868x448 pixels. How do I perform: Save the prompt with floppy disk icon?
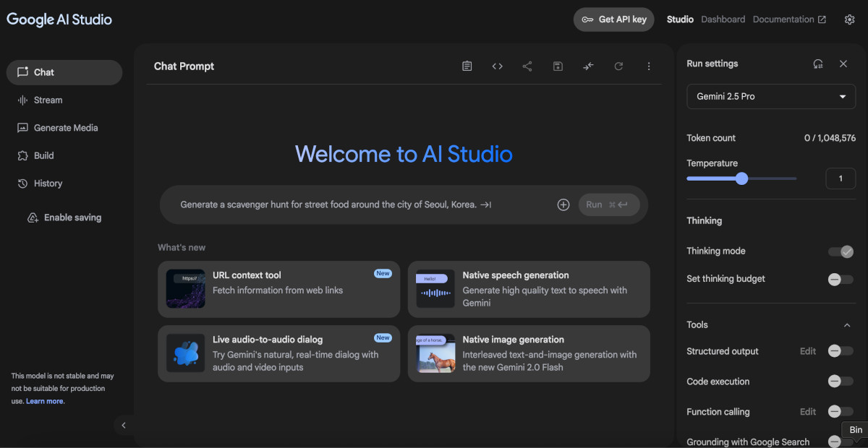click(558, 66)
